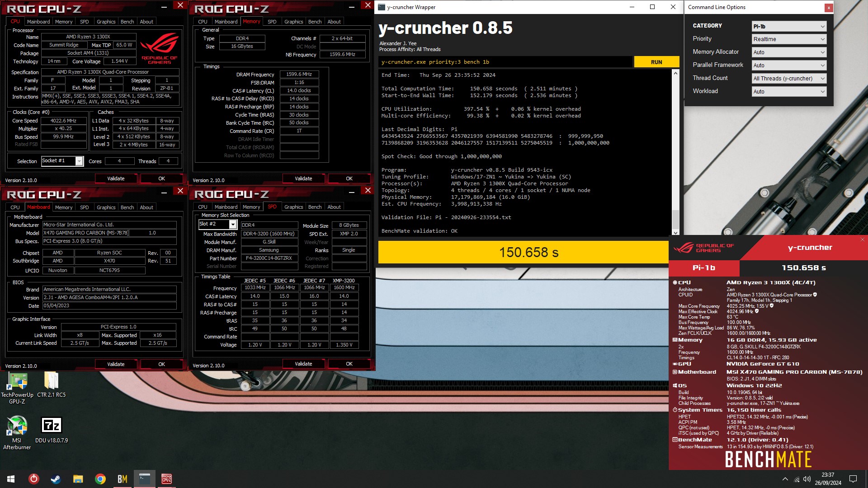Open the notification center icon
The width and height of the screenshot is (868, 488).
coord(853,479)
